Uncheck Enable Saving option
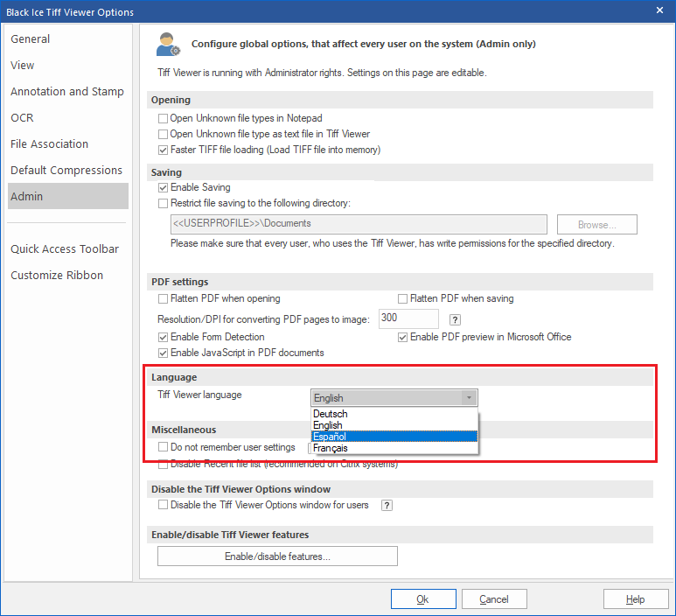676x616 pixels. pyautogui.click(x=163, y=187)
